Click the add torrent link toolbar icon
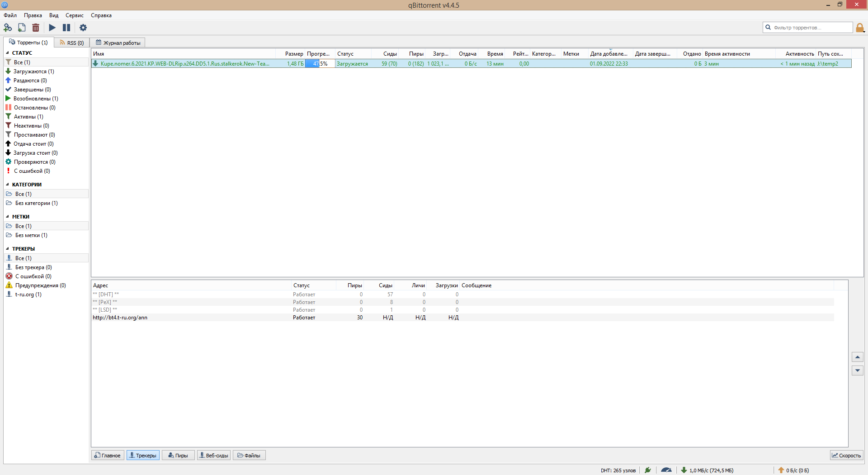Screen dimensions: 868x475 (8, 28)
